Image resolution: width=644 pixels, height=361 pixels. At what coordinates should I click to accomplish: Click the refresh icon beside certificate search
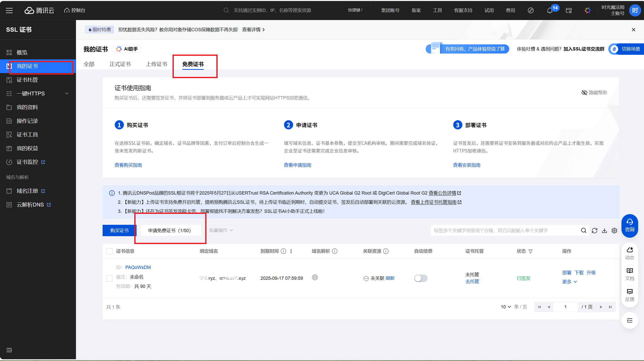[x=594, y=230]
